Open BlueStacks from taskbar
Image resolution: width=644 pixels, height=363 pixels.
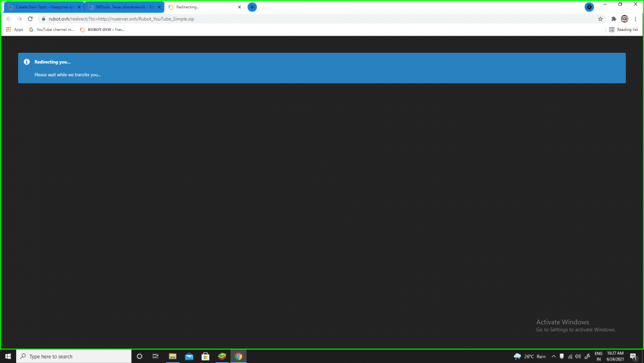(x=222, y=357)
